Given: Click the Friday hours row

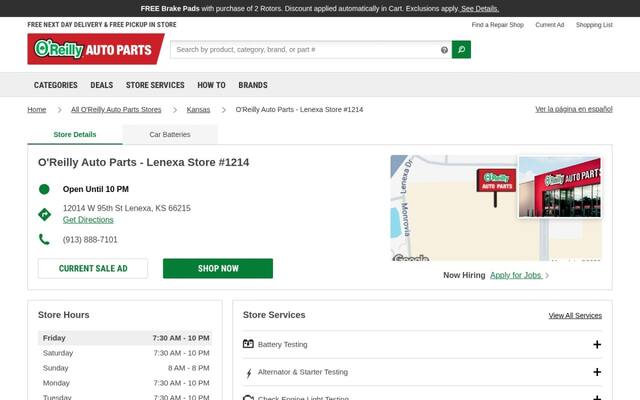Looking at the screenshot, I should 125,338.
